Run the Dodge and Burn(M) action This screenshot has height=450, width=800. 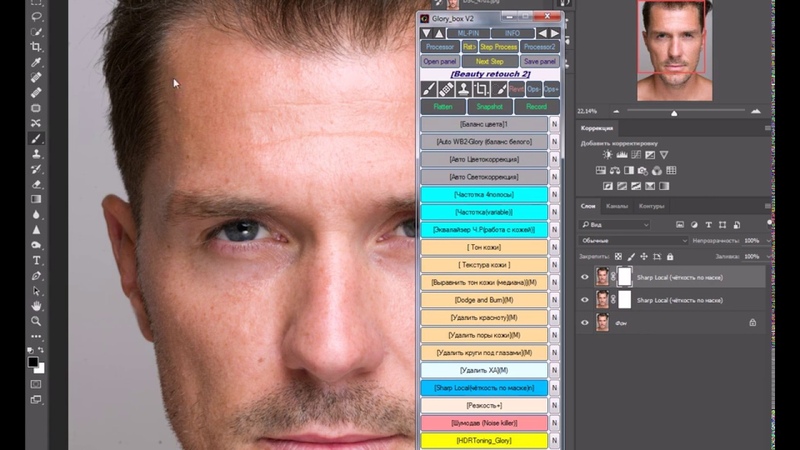484,300
